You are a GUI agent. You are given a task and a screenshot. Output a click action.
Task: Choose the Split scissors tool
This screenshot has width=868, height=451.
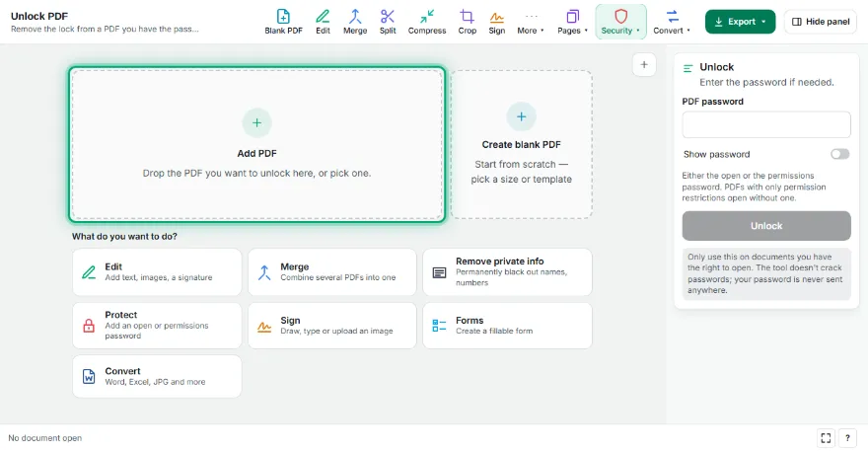[x=388, y=22]
